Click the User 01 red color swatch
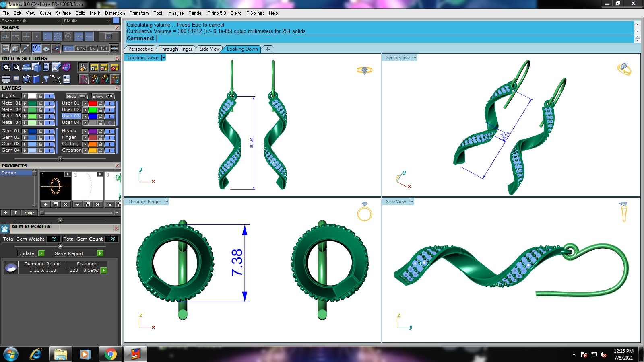This screenshot has width=644, height=362. point(93,103)
